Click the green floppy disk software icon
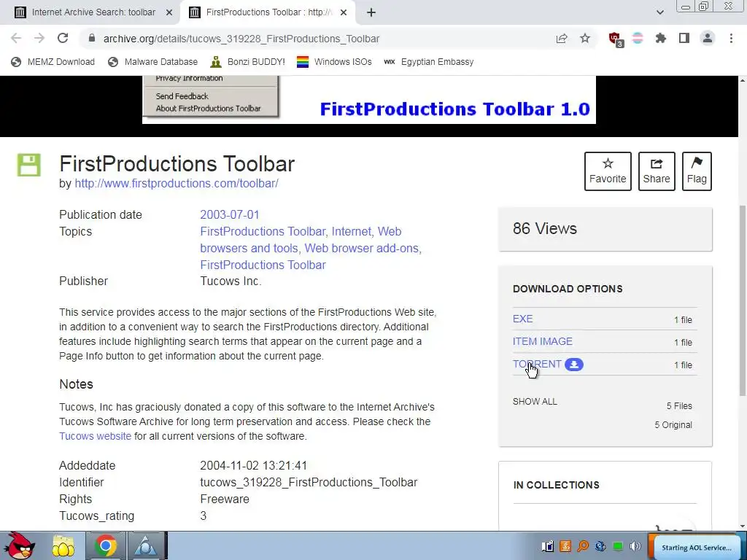 pyautogui.click(x=29, y=165)
